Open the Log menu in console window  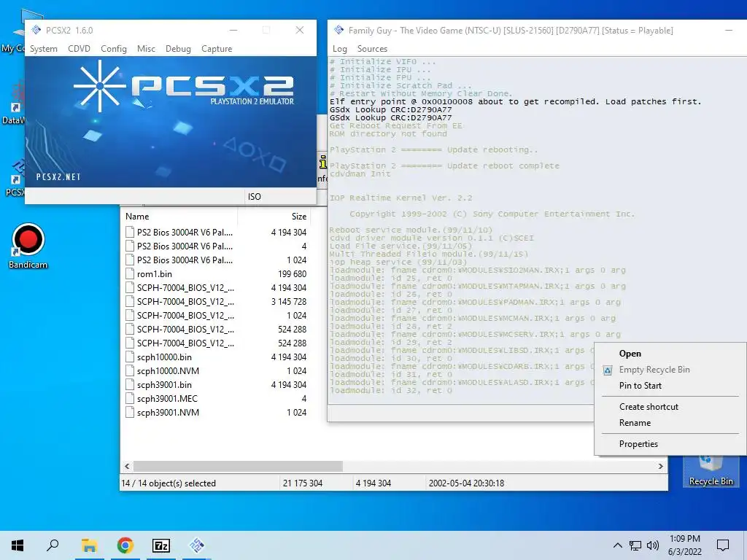(340, 49)
